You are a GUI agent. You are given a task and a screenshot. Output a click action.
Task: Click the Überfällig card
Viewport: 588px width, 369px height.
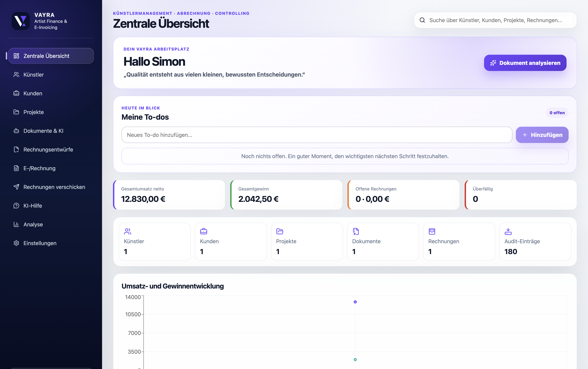[521, 195]
